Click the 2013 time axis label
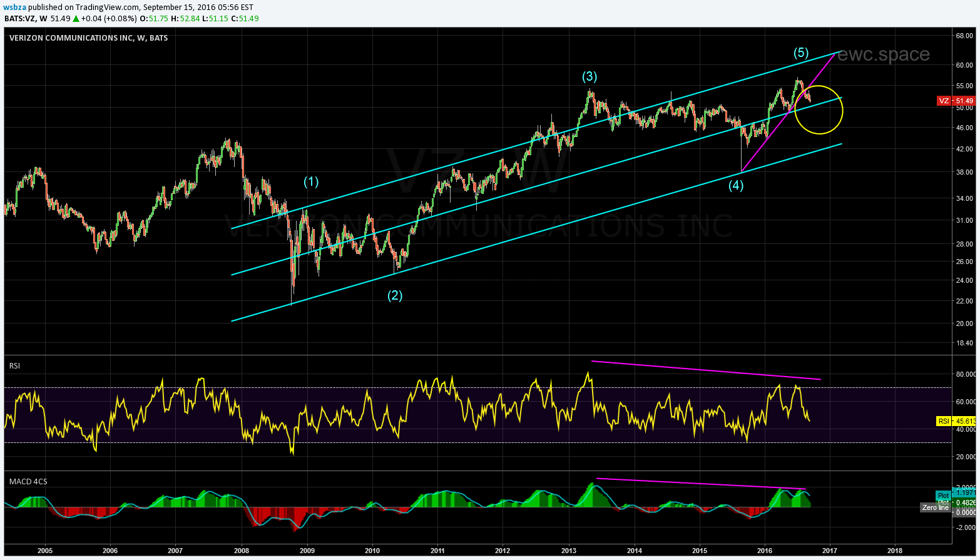Screen dimensions: 980x560 click(568, 551)
